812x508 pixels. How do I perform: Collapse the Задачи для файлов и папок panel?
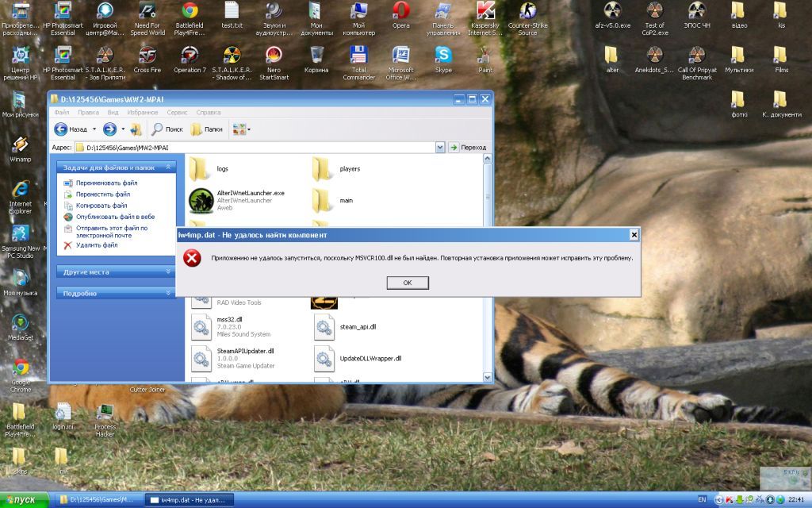click(168, 167)
